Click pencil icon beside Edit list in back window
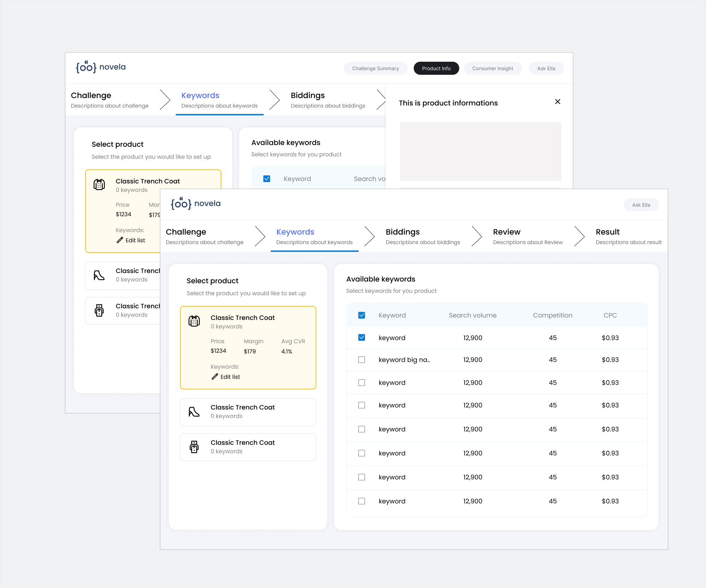This screenshot has height=588, width=706. [120, 240]
